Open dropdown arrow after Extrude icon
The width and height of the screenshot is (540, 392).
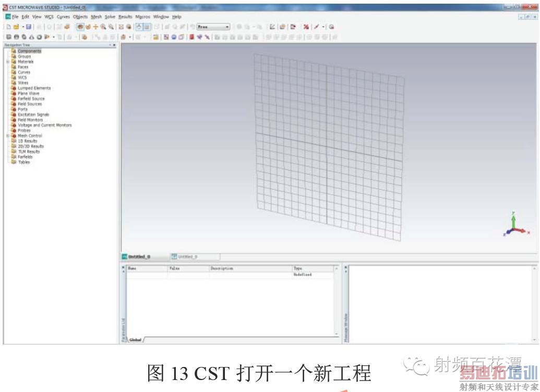tap(54, 37)
